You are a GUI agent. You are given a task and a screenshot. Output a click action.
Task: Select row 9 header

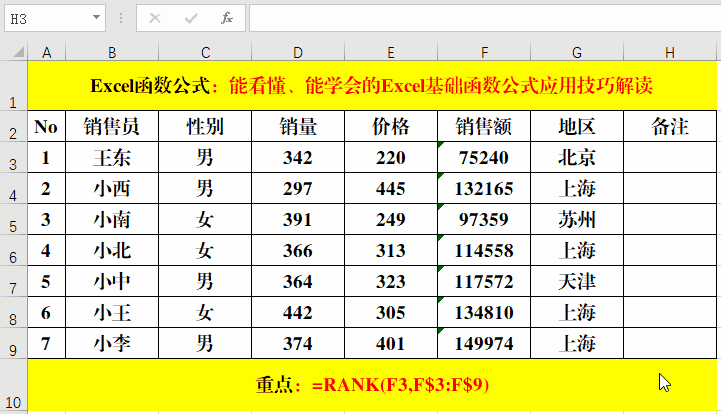click(13, 343)
